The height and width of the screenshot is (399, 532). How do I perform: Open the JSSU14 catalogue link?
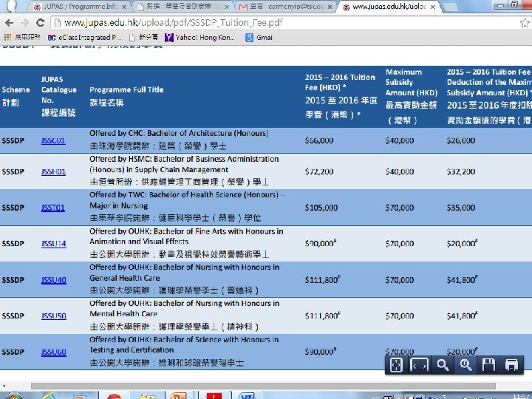click(54, 244)
